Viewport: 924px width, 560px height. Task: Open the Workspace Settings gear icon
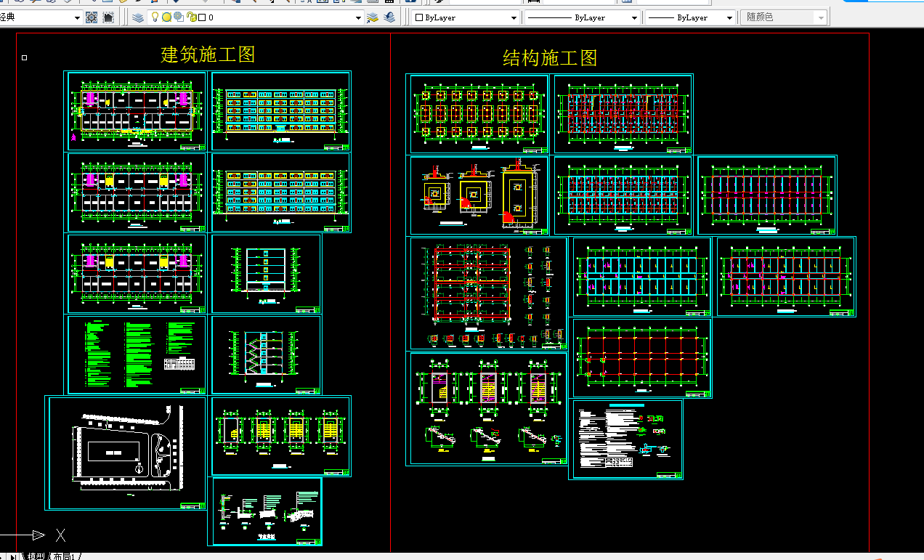pyautogui.click(x=92, y=17)
